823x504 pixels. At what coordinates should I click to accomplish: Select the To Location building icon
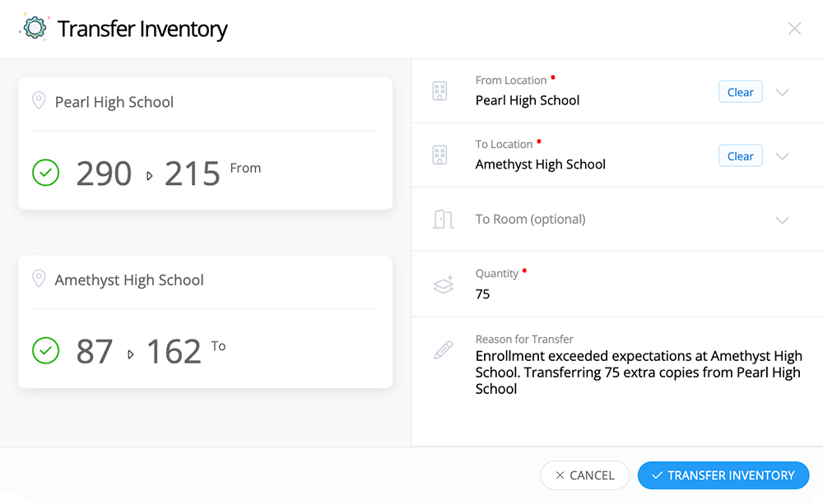click(440, 155)
